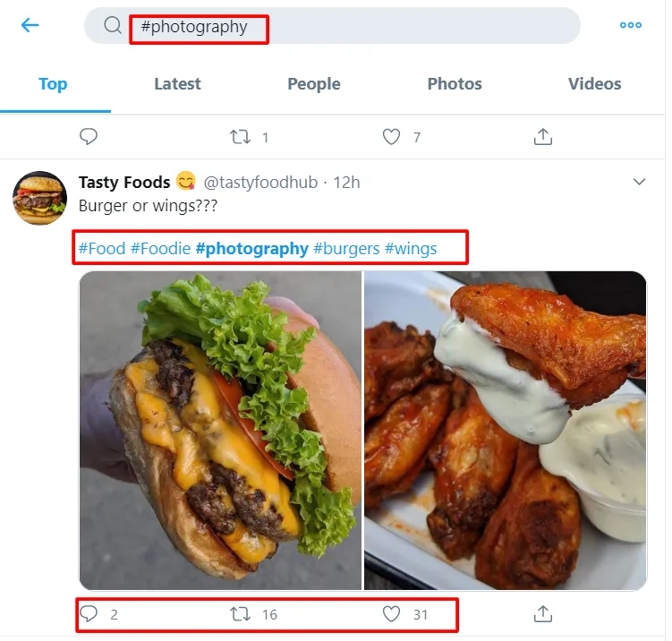Open the Videos tab
672x641 pixels.
594,84
